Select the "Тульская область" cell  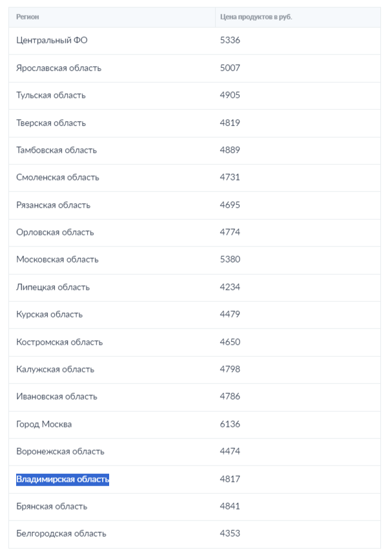(51, 96)
